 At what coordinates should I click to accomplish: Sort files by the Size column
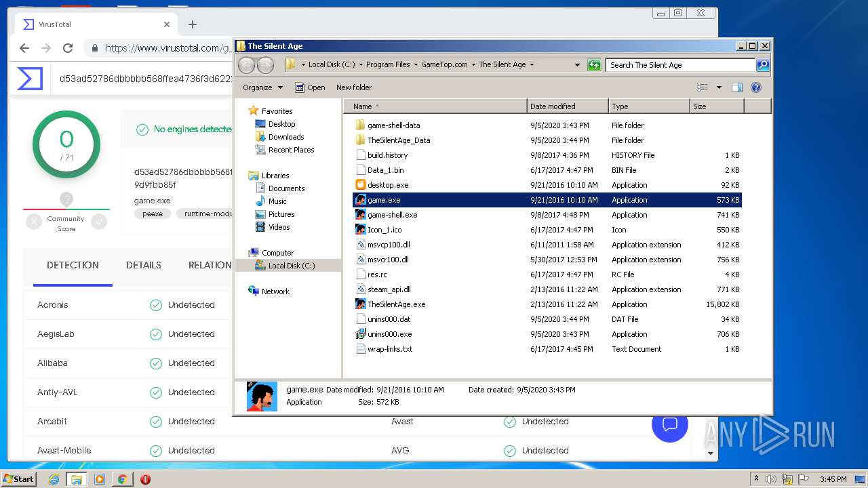717,106
